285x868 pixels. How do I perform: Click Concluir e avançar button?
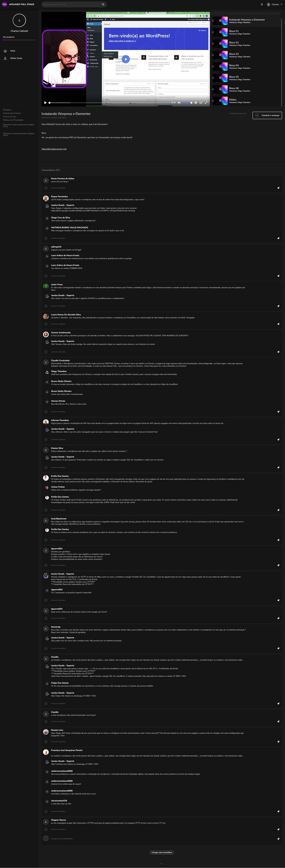click(x=267, y=115)
